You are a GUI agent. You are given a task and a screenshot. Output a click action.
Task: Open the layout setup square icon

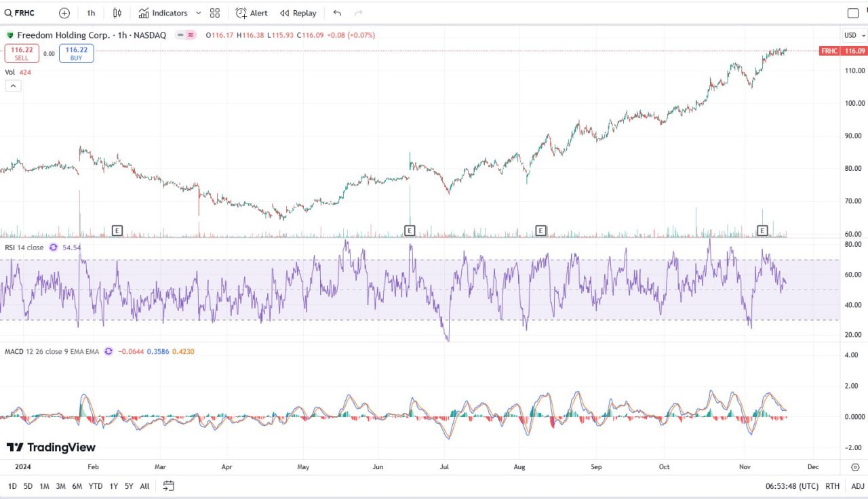(853, 13)
